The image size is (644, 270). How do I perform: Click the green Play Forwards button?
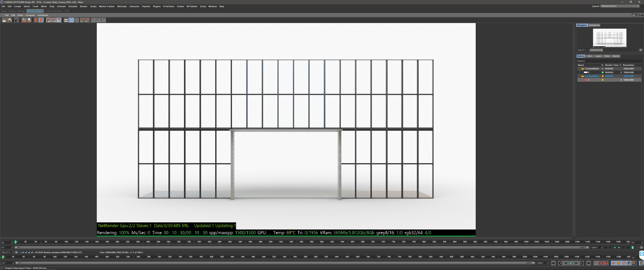[x=571, y=263]
